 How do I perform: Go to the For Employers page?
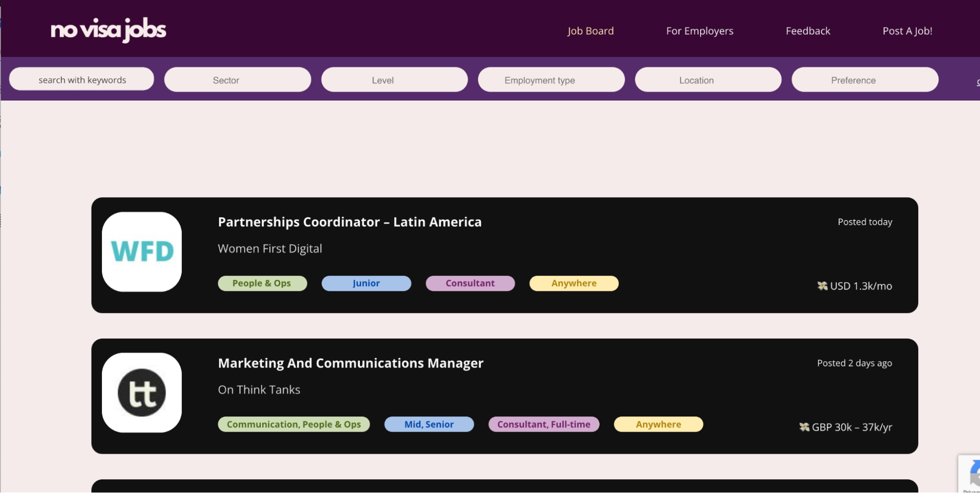(700, 31)
